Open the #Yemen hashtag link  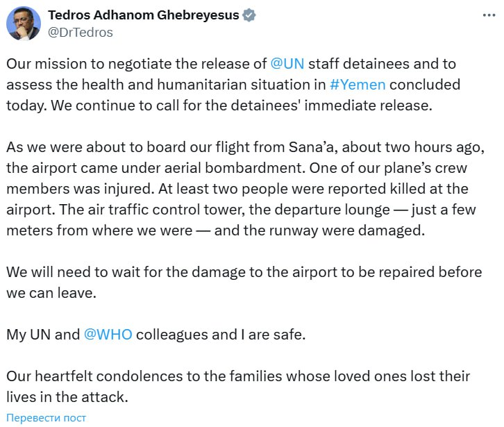[358, 85]
